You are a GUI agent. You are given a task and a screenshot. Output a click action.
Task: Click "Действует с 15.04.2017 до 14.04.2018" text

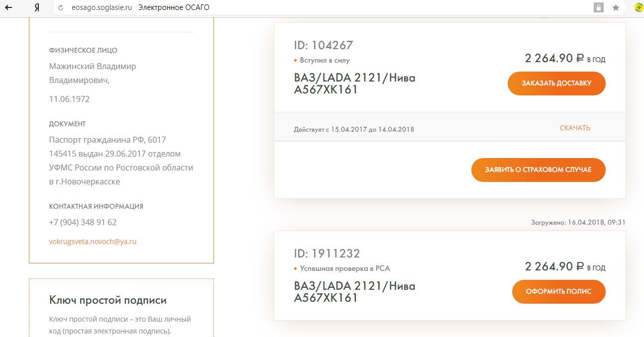tap(354, 129)
